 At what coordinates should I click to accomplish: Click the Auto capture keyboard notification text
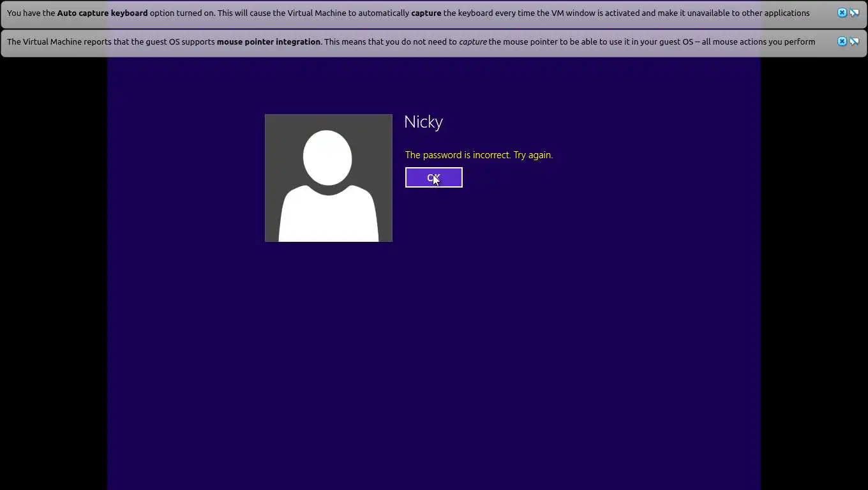click(408, 13)
